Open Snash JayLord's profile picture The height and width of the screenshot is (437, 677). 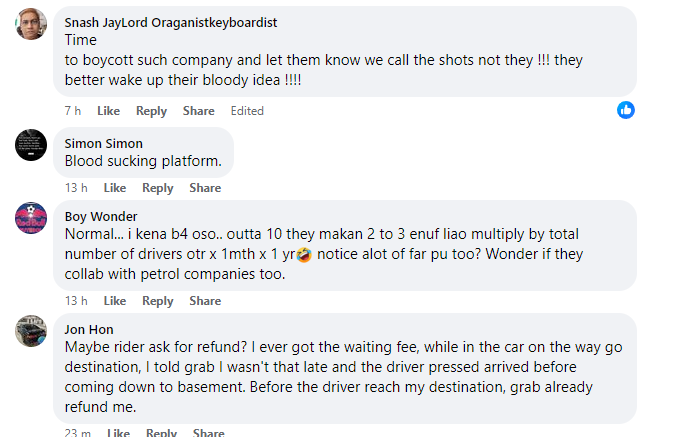coord(31,24)
